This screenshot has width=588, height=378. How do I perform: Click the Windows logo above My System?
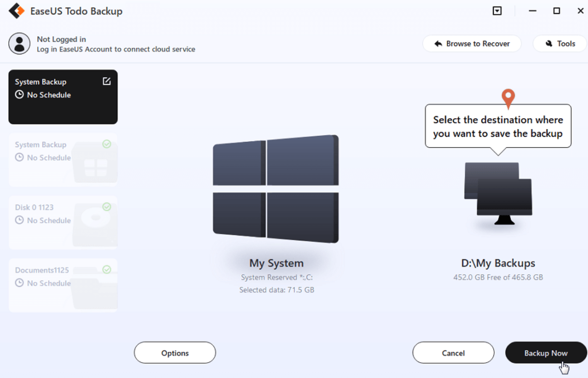click(276, 189)
